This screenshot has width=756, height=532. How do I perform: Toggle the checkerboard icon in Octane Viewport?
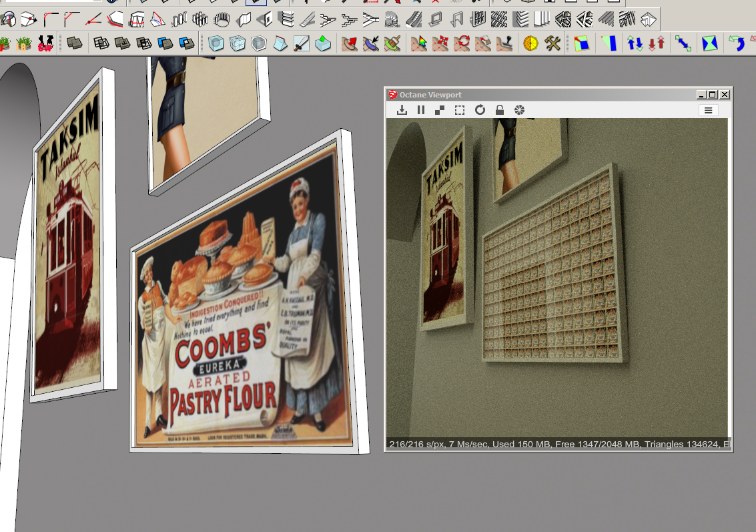point(440,110)
